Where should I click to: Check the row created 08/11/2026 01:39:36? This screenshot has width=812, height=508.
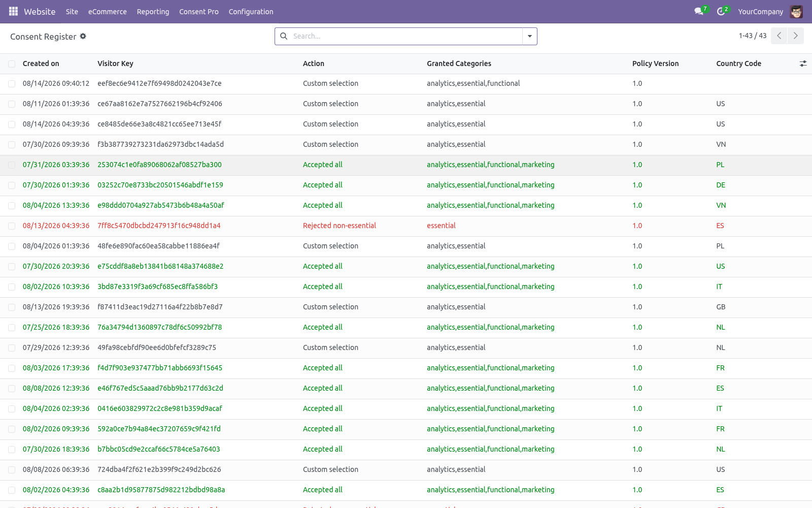pyautogui.click(x=12, y=104)
